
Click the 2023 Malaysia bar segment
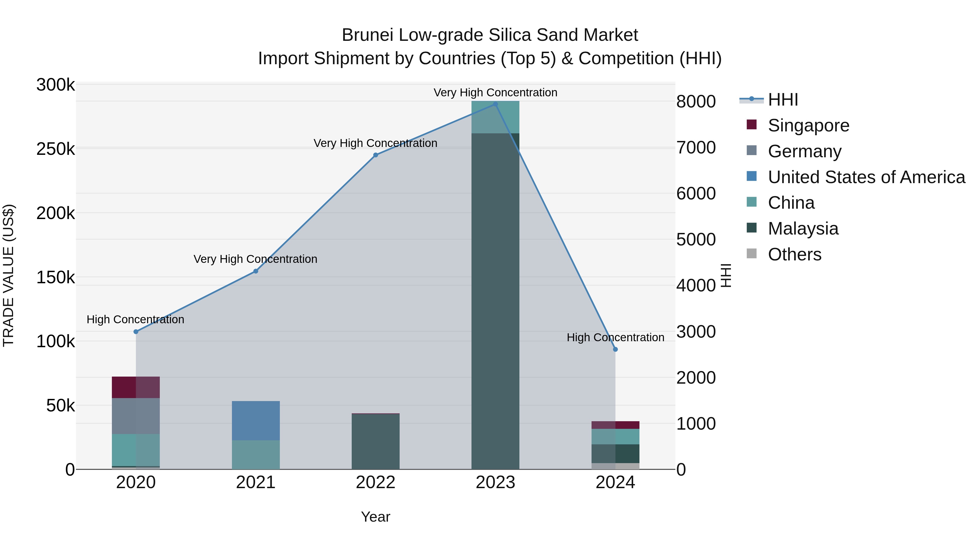point(495,301)
